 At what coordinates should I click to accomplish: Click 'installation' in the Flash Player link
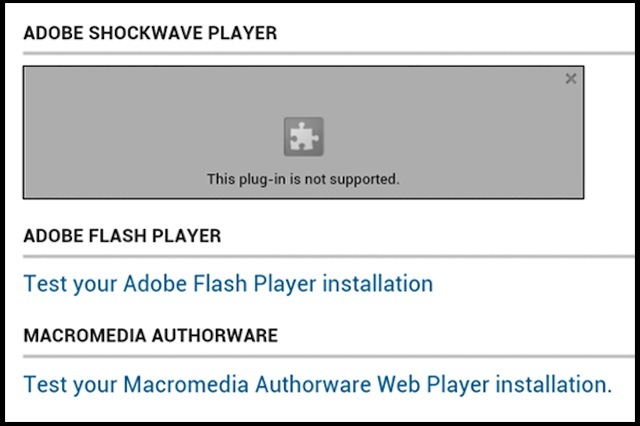click(x=378, y=284)
